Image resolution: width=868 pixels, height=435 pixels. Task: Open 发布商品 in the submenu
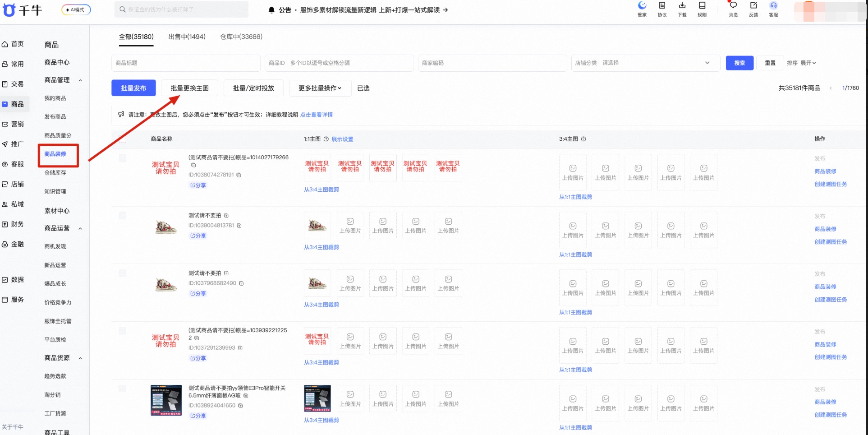[x=55, y=117]
